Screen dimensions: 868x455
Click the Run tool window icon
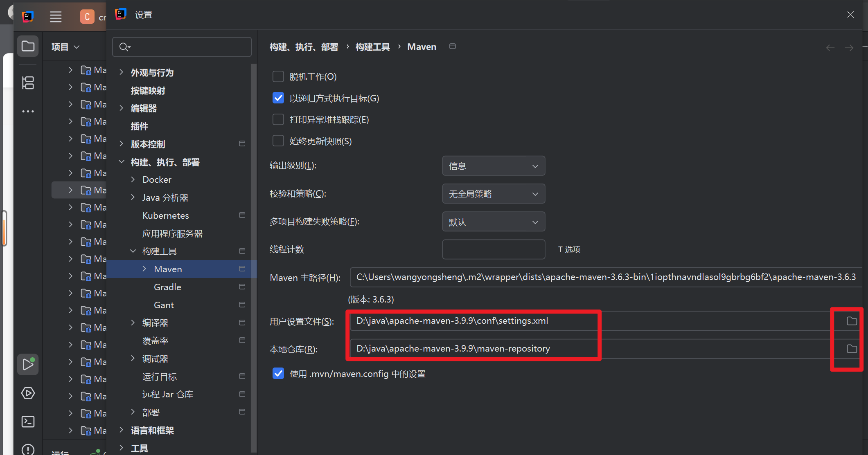[28, 364]
